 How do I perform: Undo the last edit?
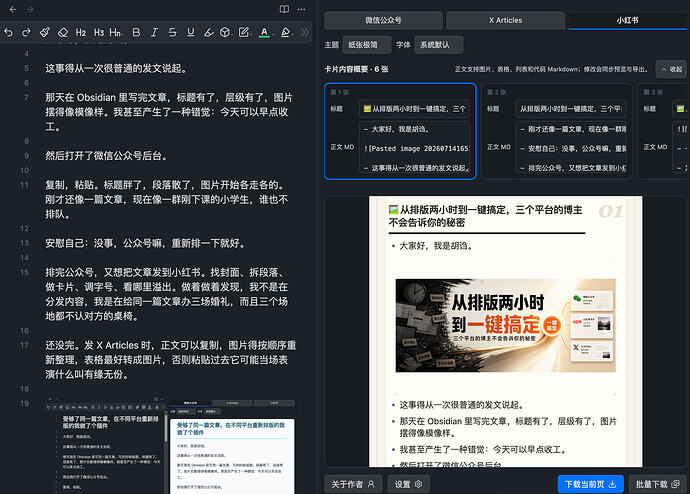point(8,32)
